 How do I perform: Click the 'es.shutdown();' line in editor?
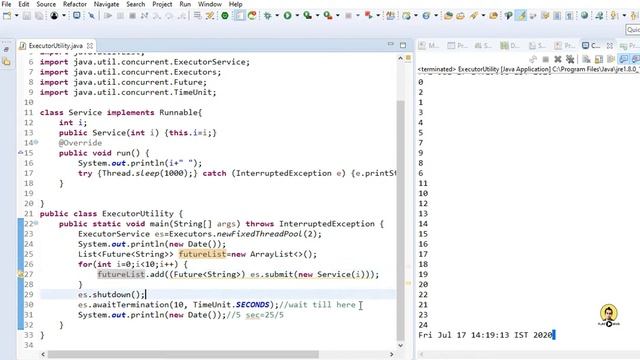tap(111, 294)
